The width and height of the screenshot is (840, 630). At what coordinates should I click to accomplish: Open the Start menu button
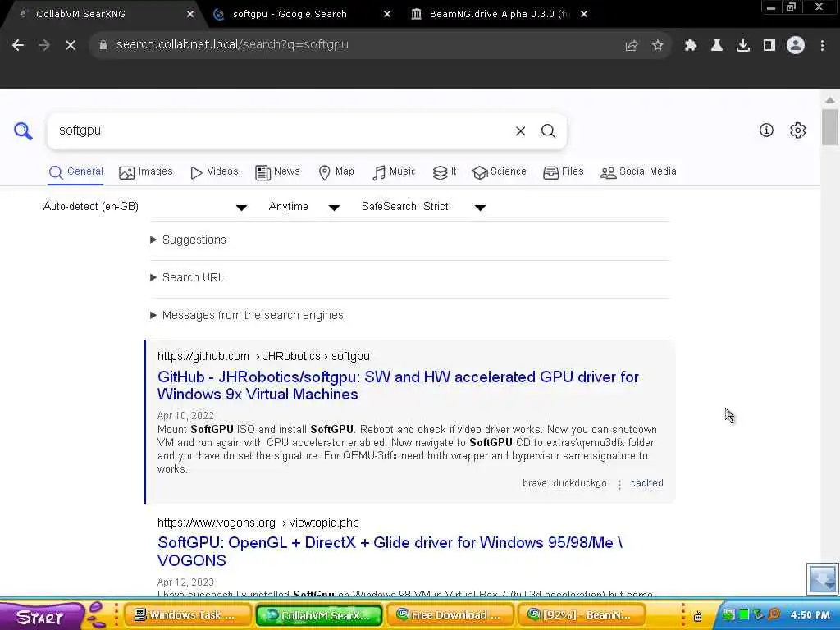click(40, 617)
